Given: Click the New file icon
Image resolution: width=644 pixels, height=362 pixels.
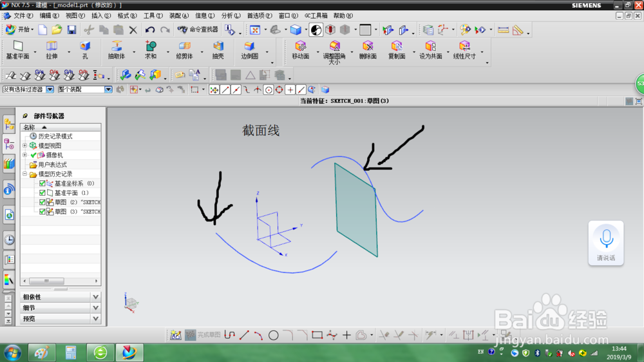Looking at the screenshot, I should click(43, 30).
